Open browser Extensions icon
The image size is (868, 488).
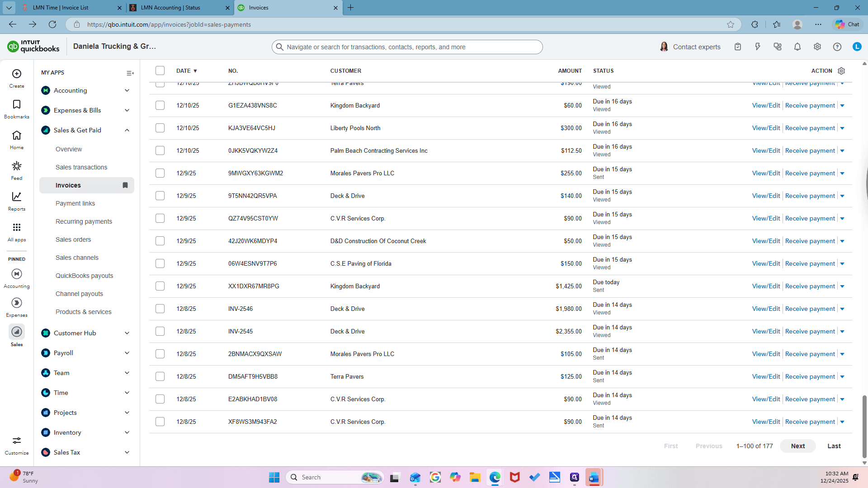point(755,24)
